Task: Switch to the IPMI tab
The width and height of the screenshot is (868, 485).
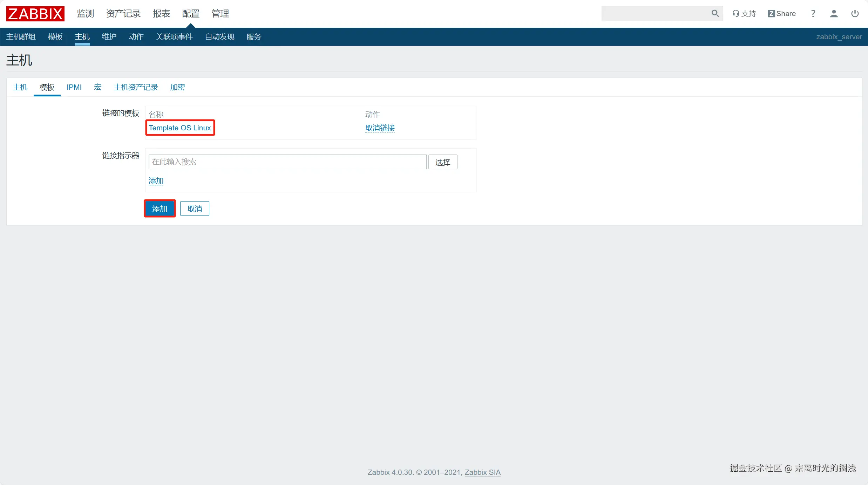Action: pos(74,87)
